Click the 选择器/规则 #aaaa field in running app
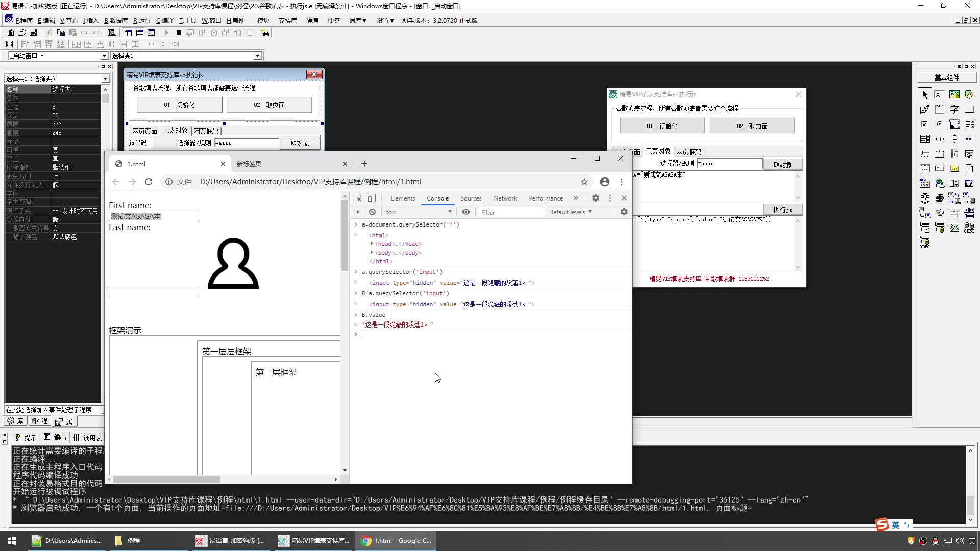 [x=729, y=164]
